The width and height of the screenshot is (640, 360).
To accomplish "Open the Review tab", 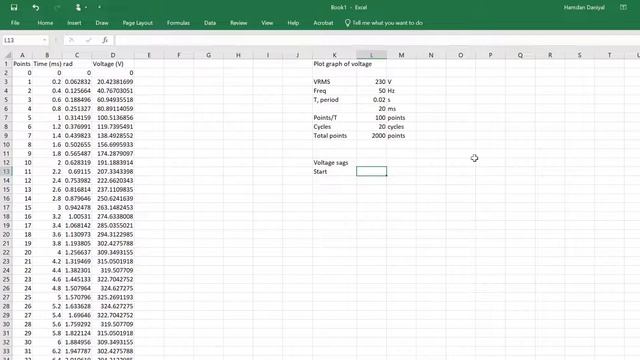I will click(x=239, y=23).
